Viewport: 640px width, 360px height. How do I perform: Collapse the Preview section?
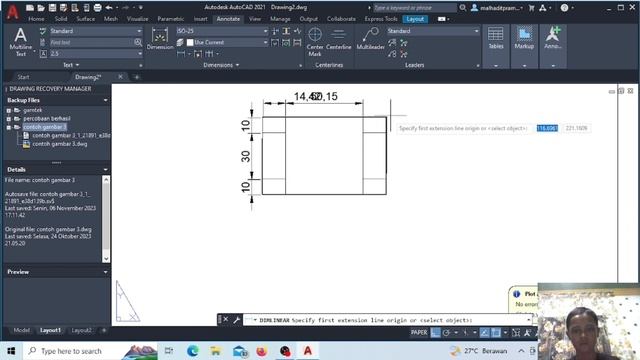click(105, 272)
